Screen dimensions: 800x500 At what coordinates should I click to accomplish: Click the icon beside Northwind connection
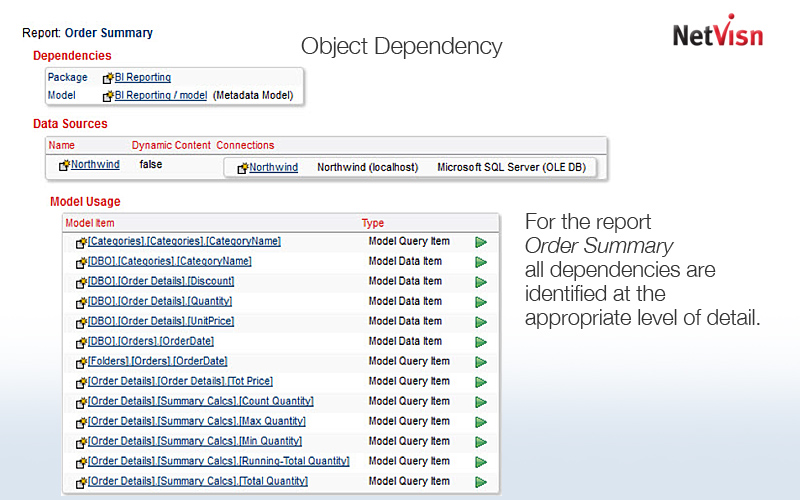tap(243, 168)
